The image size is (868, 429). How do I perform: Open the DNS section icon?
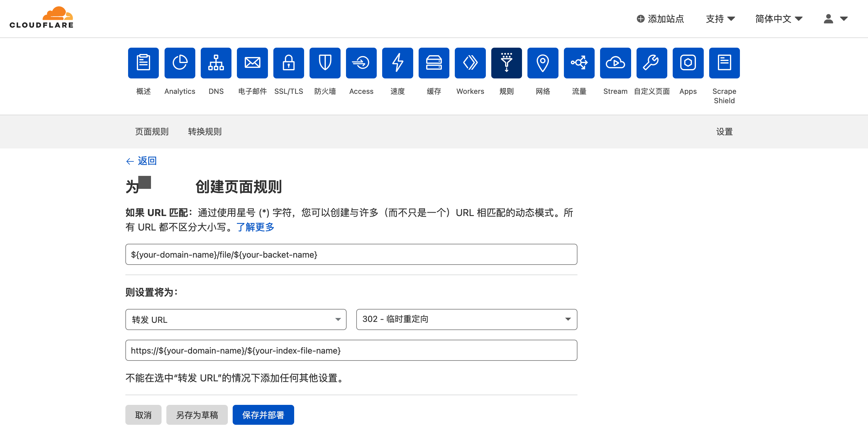pos(216,63)
